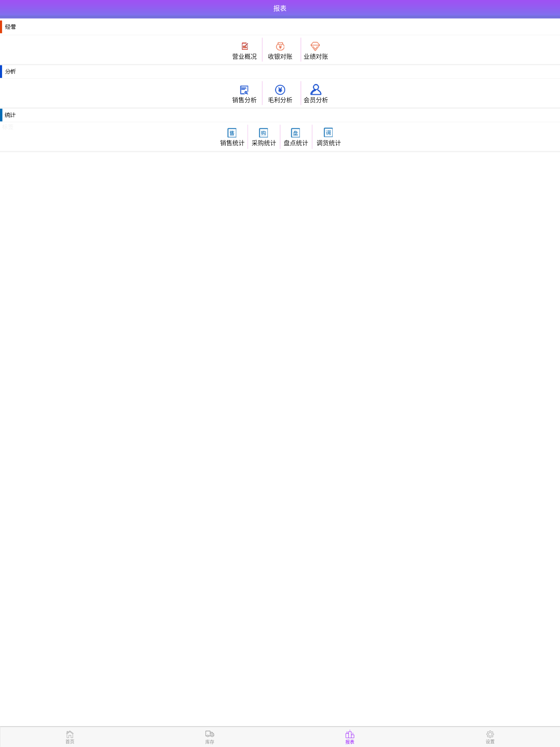Switch to 首页 home tab
This screenshot has width=560, height=747.
(x=70, y=737)
